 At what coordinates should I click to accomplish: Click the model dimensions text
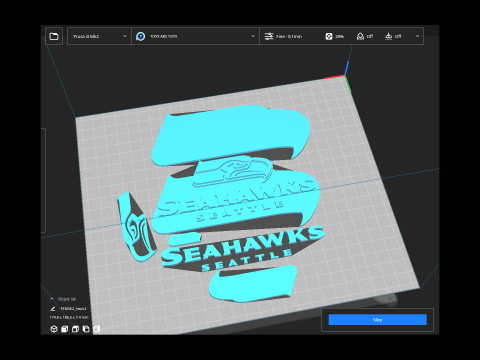pyautogui.click(x=69, y=317)
